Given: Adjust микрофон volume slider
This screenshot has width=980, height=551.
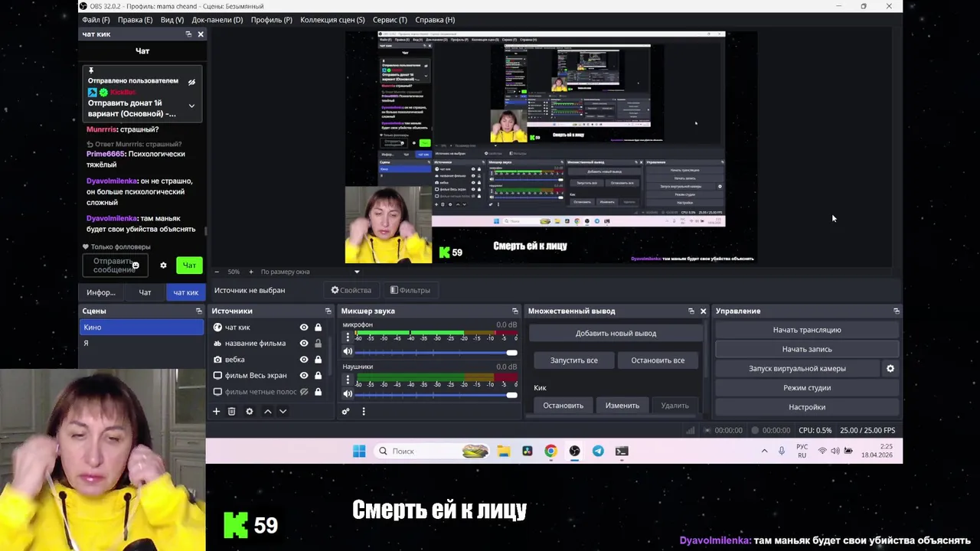Looking at the screenshot, I should 436,352.
